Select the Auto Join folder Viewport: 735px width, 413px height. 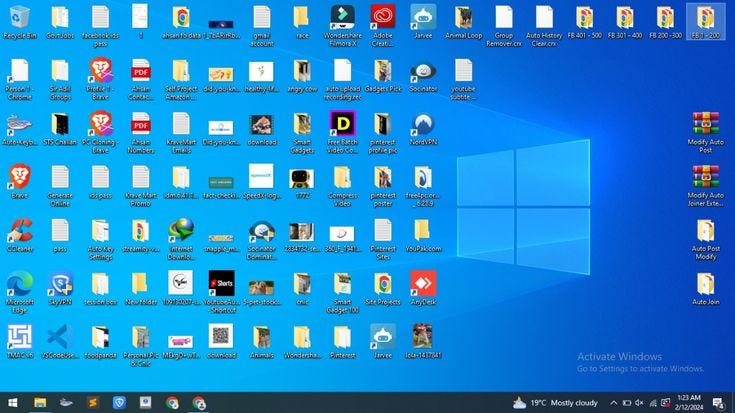coord(705,289)
